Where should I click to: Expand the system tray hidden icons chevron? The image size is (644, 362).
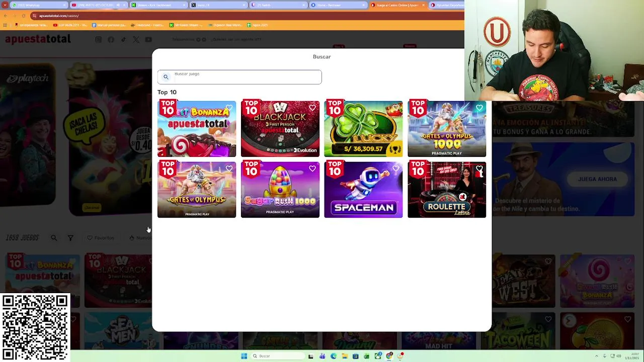[597, 356]
